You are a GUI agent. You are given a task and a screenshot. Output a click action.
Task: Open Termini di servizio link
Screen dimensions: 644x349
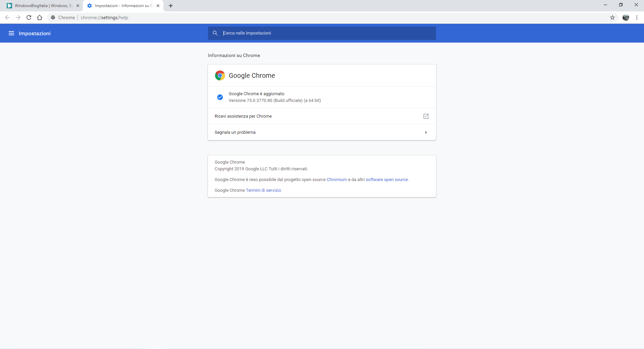(263, 190)
